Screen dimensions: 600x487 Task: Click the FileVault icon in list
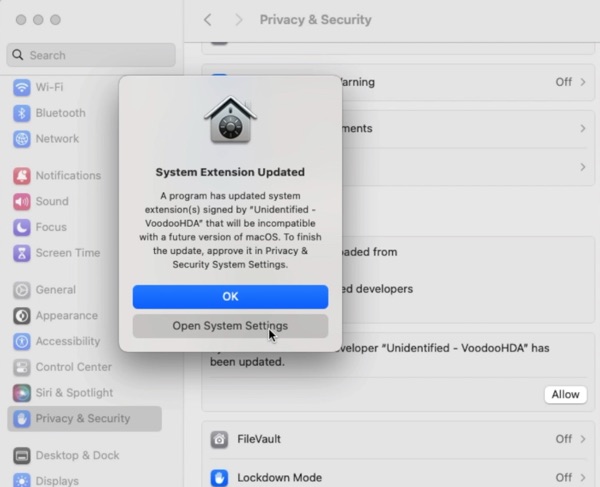pos(219,439)
